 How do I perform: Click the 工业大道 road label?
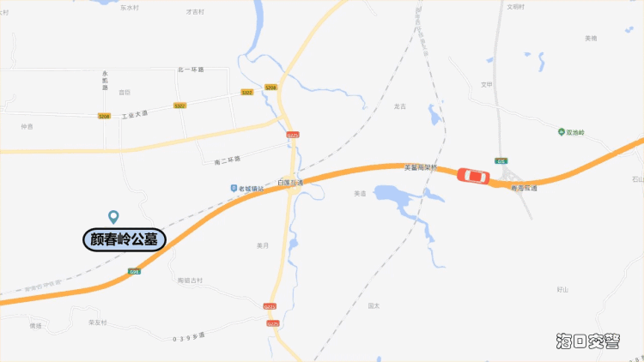pos(135,114)
